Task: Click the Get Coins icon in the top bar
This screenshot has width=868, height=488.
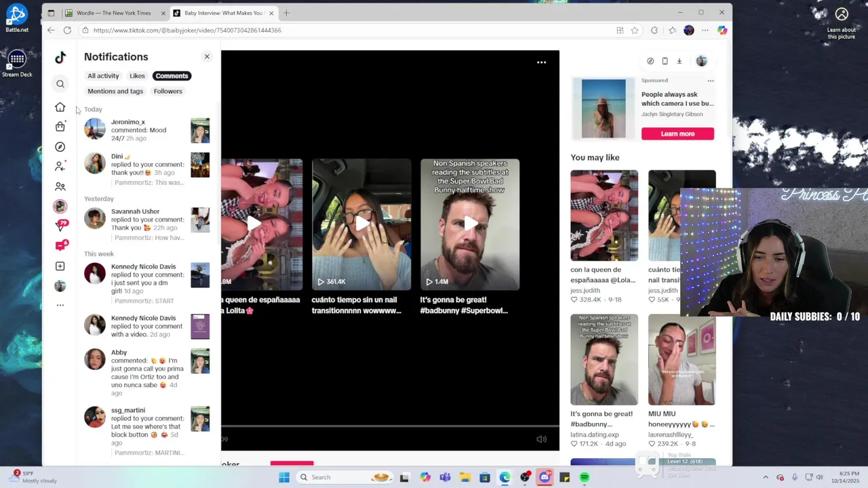Action: click(x=650, y=61)
